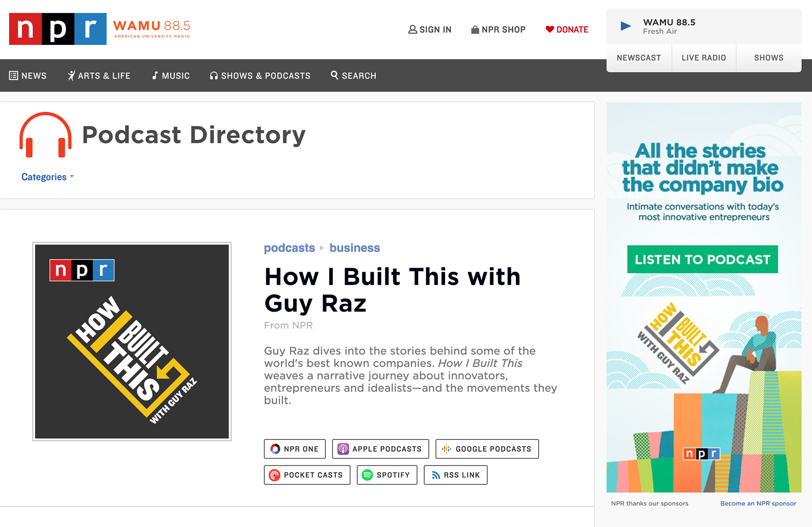This screenshot has height=527, width=812.
Task: Click the red Donate heart icon
Action: coord(549,30)
